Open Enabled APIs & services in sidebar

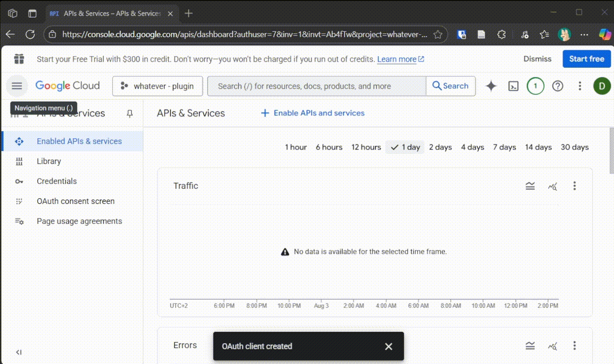click(72, 141)
